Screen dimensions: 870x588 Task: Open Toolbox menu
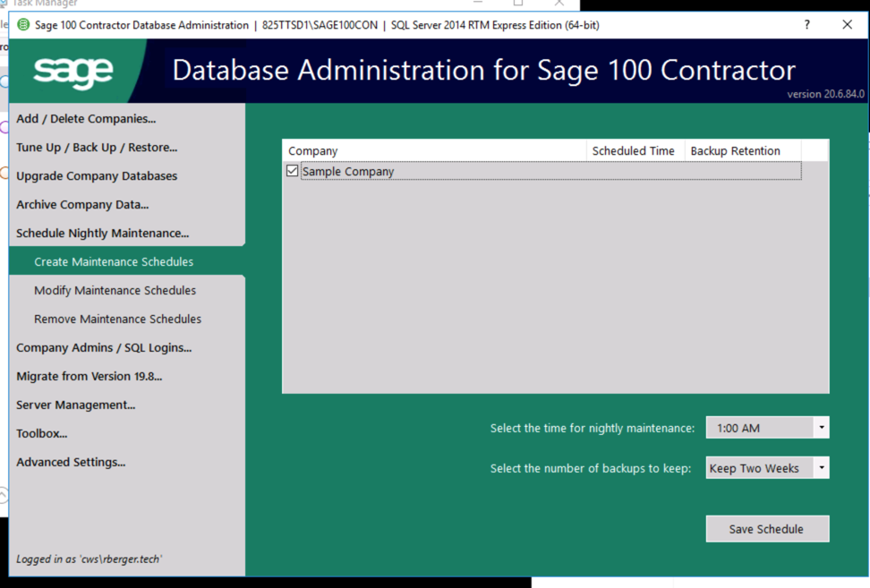(41, 434)
